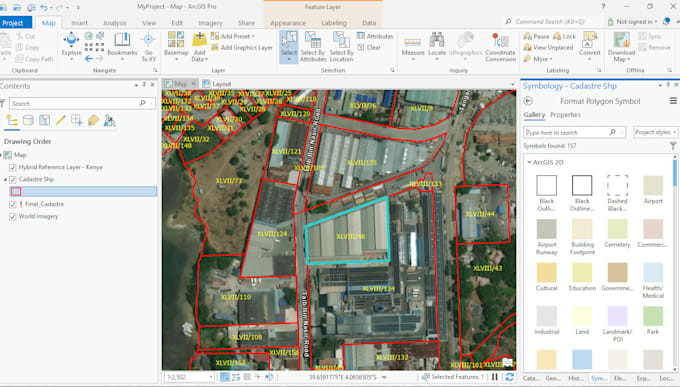Viewport: 680px width, 387px height.
Task: Choose the Measure tool
Action: tap(413, 45)
